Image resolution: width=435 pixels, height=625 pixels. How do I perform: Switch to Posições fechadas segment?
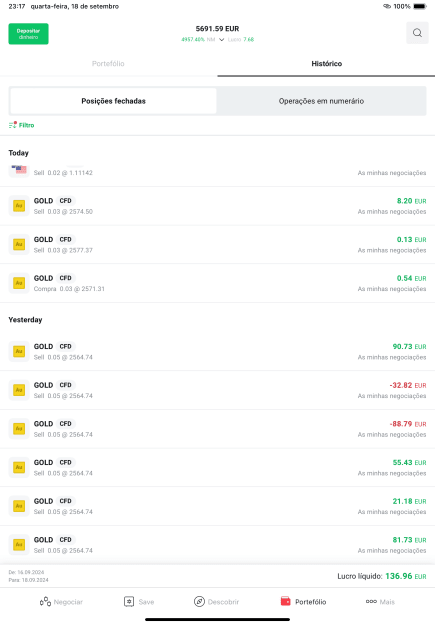[113, 101]
